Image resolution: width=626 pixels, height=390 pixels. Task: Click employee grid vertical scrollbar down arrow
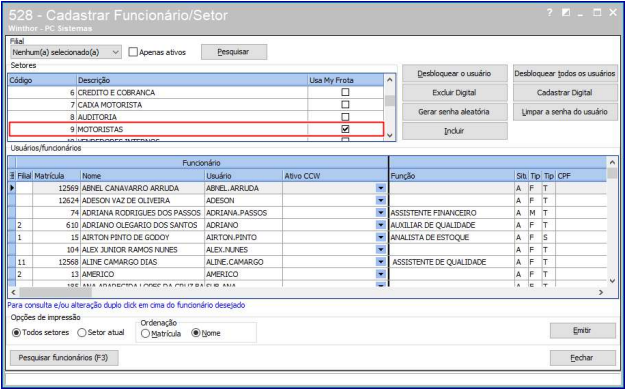point(612,281)
